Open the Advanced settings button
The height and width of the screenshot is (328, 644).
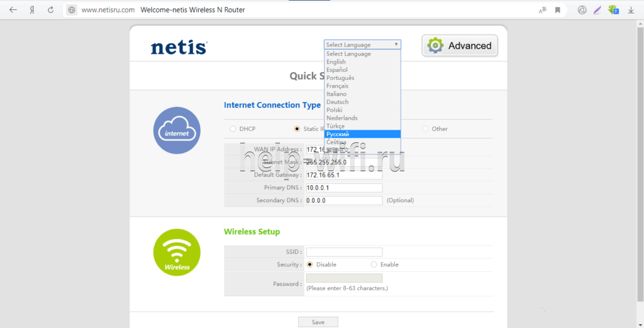point(460,46)
